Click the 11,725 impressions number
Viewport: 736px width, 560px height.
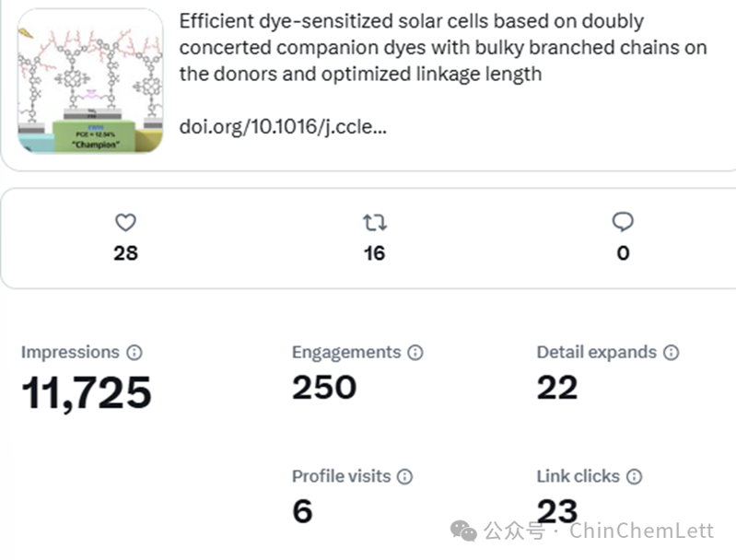[87, 393]
